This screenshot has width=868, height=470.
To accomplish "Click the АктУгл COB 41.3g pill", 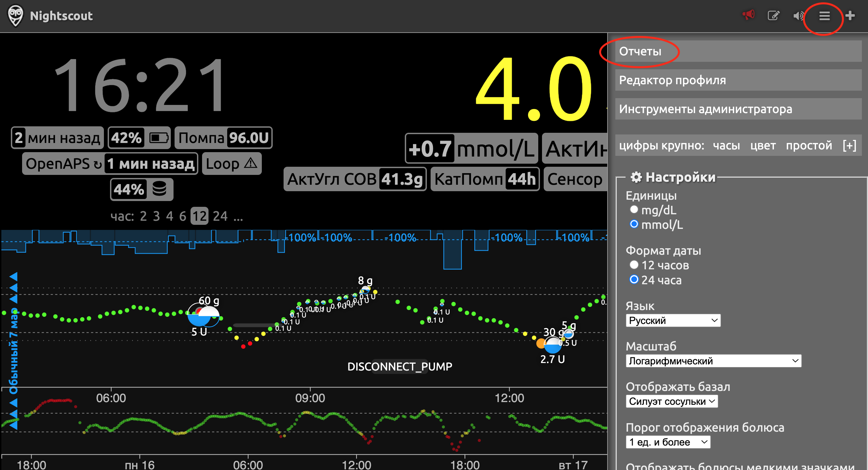I will pos(355,179).
